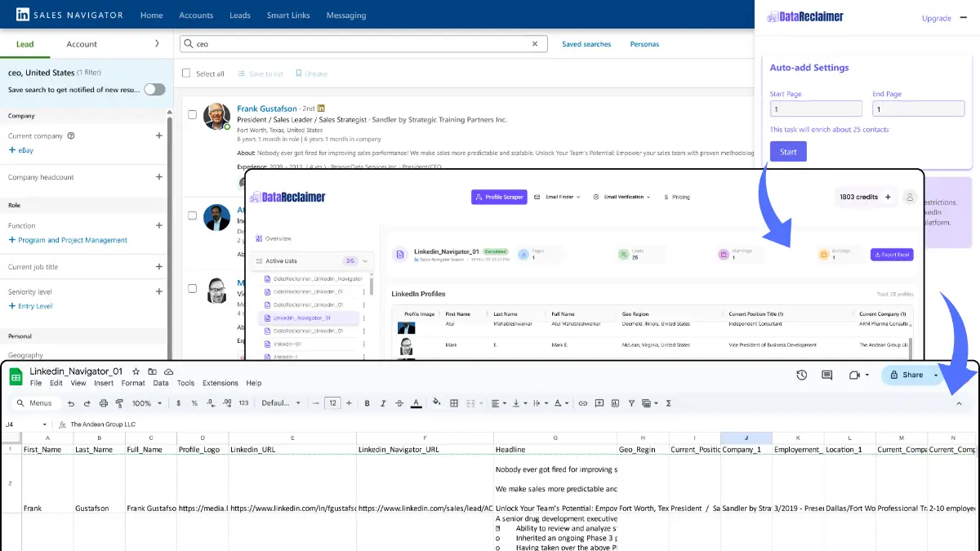This screenshot has width=980, height=551.
Task: Expand the Active Lists section
Action: tap(366, 261)
